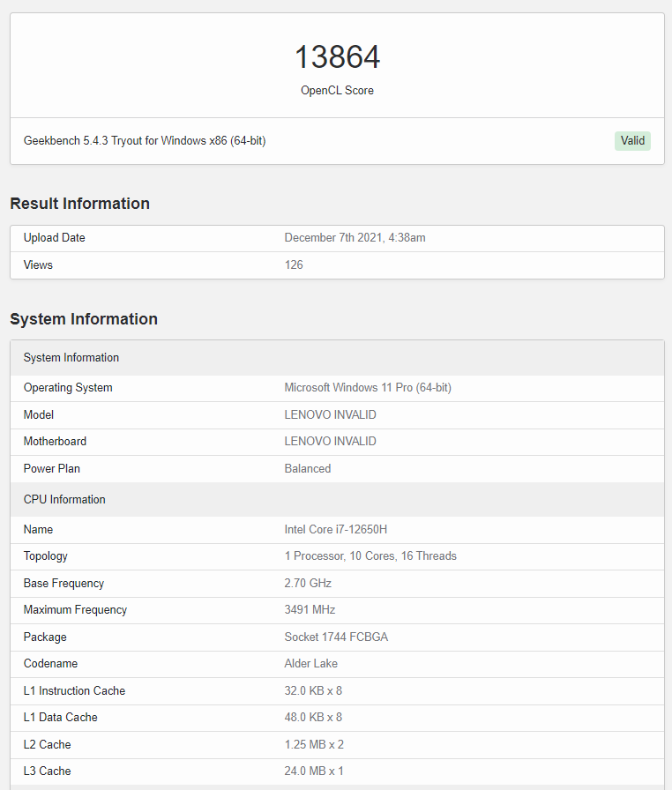
Task: Click the OpenCL Score label
Action: click(x=337, y=90)
